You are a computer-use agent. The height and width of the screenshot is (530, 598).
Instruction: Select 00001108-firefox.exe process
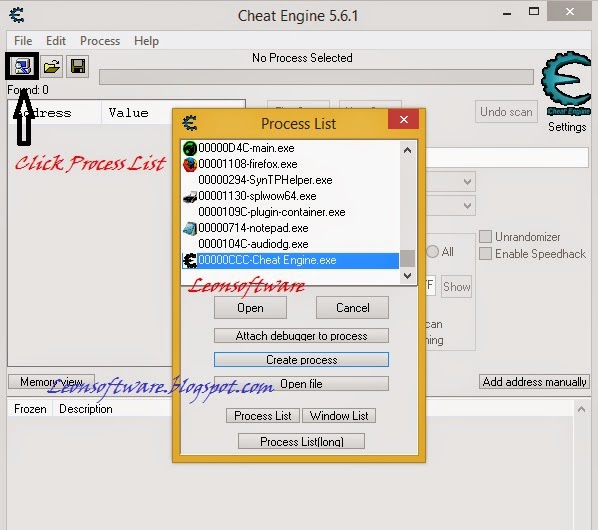click(x=291, y=164)
